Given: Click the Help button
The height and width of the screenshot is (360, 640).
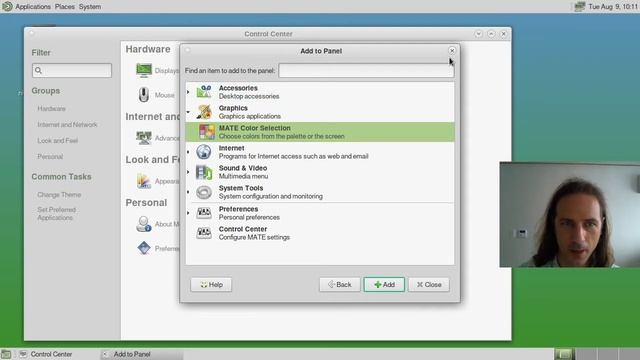Looking at the screenshot, I should click(211, 284).
